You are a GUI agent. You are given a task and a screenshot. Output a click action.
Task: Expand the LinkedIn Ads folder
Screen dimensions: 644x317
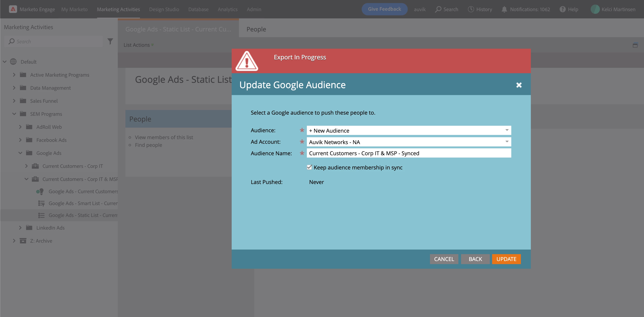click(20, 227)
